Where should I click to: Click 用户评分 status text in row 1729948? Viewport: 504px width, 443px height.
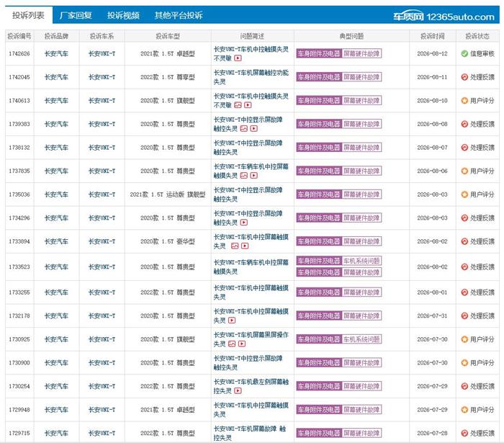click(482, 410)
